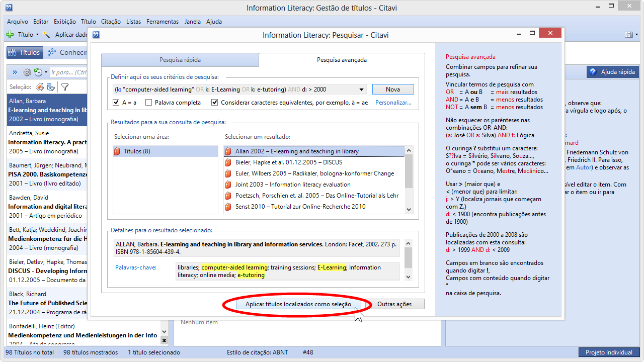Click the Palavras-chave link

click(136, 267)
